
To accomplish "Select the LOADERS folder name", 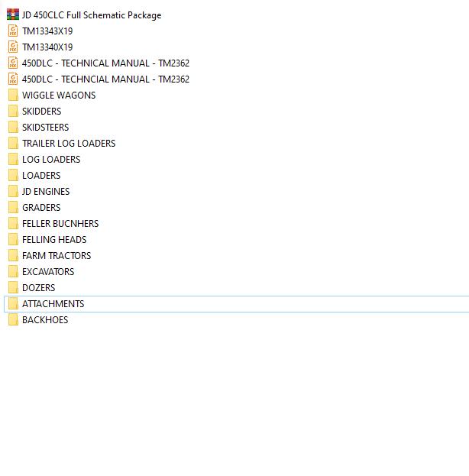I will [x=41, y=176].
